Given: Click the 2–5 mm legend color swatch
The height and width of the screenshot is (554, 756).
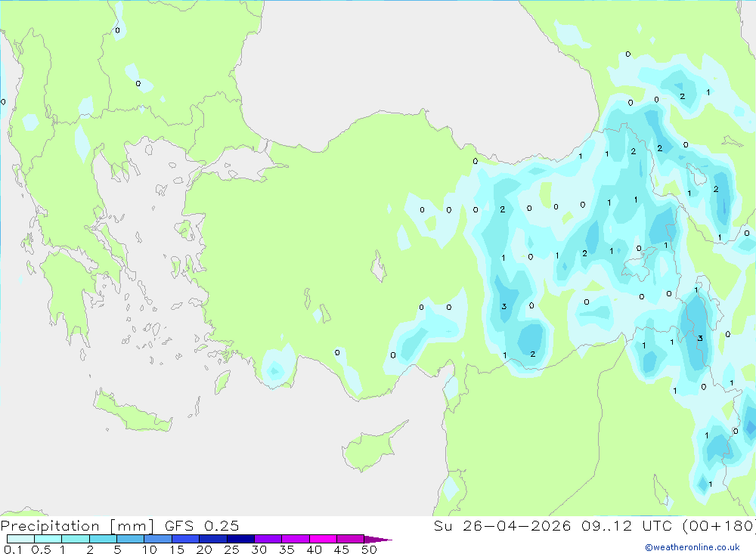Looking at the screenshot, I should tap(103, 539).
